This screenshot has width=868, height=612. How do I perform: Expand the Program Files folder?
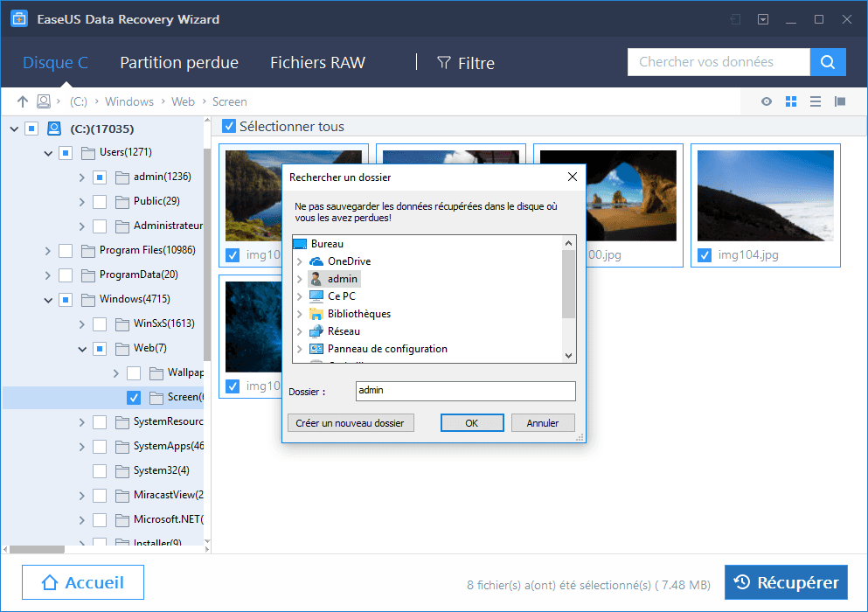point(47,251)
